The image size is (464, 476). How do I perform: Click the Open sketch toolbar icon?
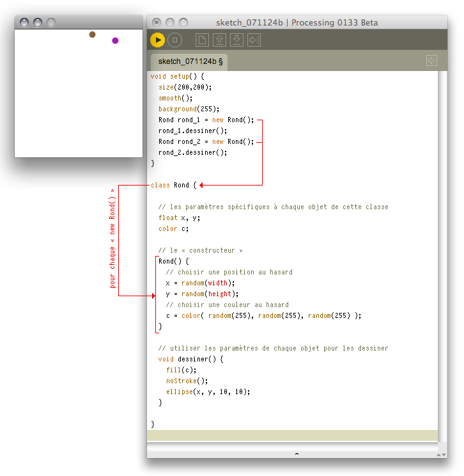tap(219, 40)
